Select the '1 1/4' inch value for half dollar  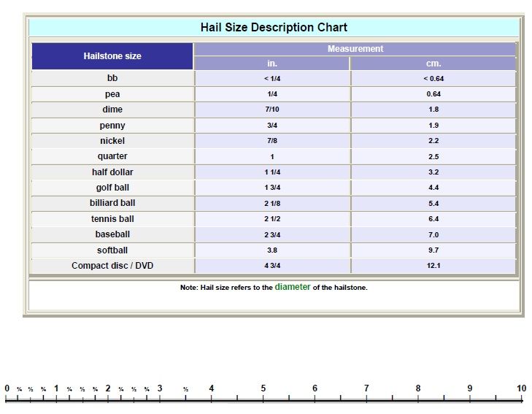(x=272, y=172)
